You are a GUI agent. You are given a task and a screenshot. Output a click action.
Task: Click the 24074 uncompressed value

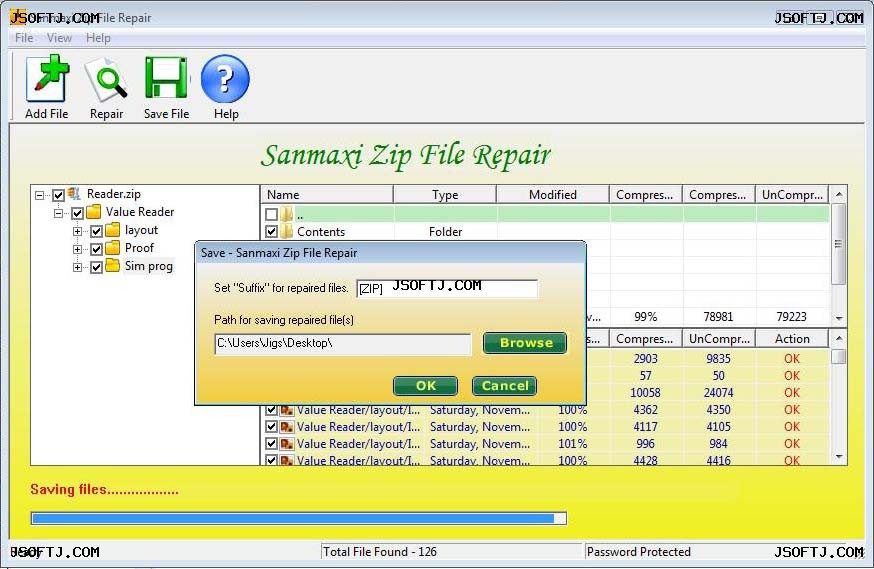click(718, 393)
